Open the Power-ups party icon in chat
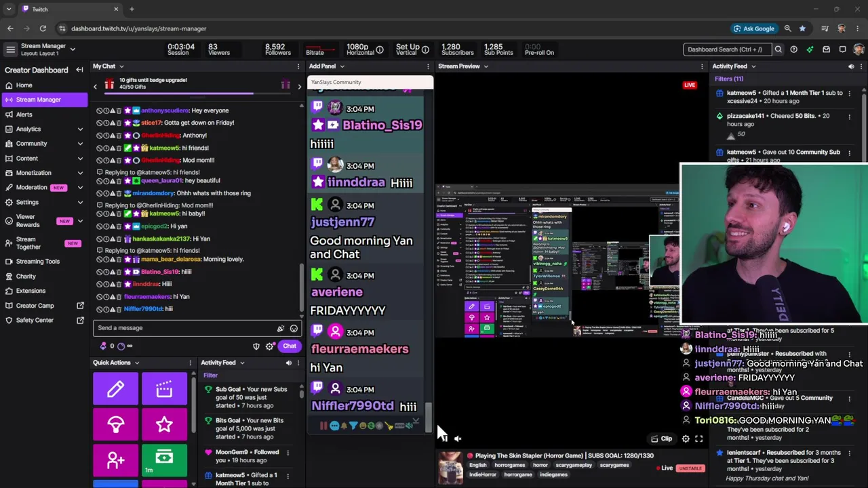The width and height of the screenshot is (868, 488). pyautogui.click(x=280, y=329)
